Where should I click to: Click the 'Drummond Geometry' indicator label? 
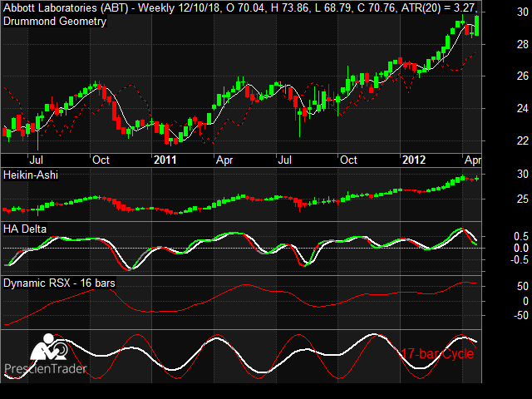pyautogui.click(x=55, y=22)
